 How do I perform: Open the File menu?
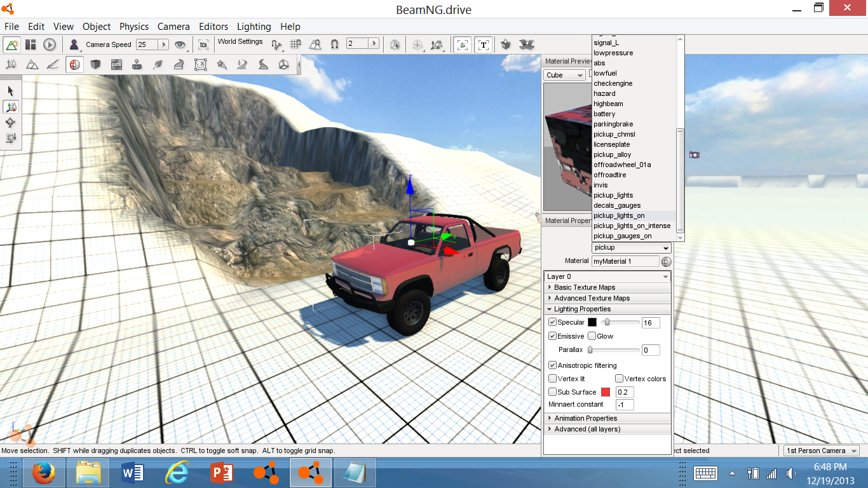(11, 27)
